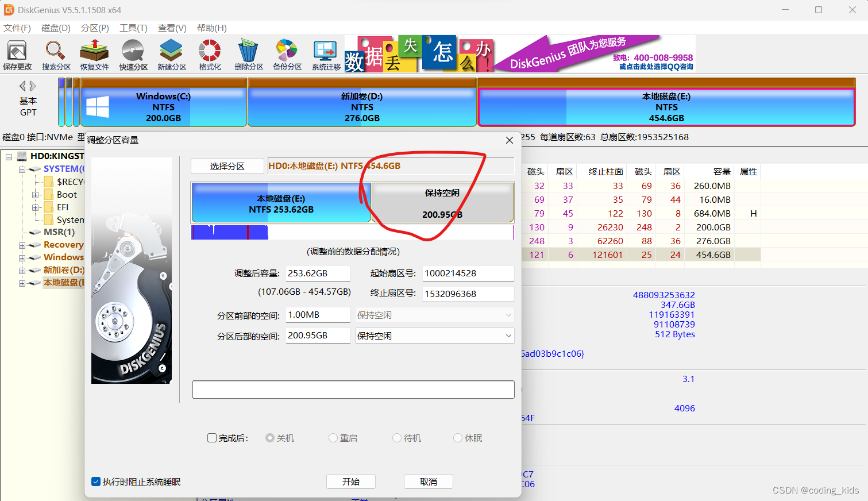This screenshot has height=501, width=868.
Task: Select the 待机 radio option
Action: 397,438
